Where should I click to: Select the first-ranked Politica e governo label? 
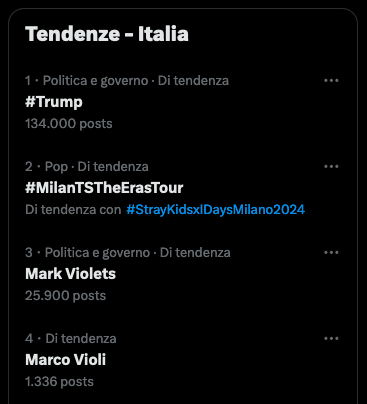pyautogui.click(x=95, y=81)
